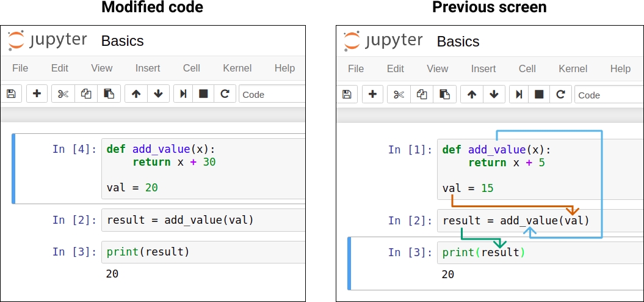Move the cell up in the right notebook
Screen dimensions: 644x302
click(x=472, y=95)
